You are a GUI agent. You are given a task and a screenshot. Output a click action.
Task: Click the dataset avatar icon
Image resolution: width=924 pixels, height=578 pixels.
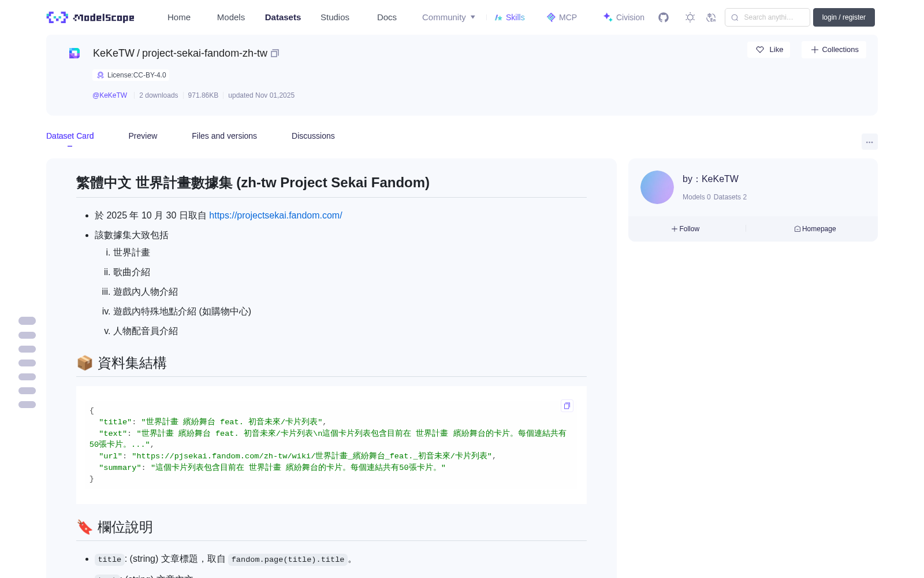tap(74, 53)
